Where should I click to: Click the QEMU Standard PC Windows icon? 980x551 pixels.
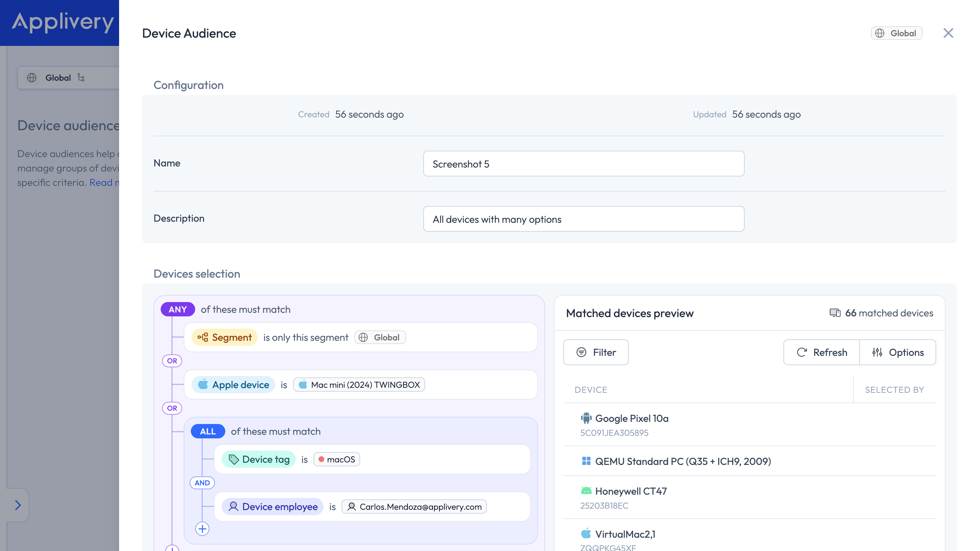pos(586,461)
